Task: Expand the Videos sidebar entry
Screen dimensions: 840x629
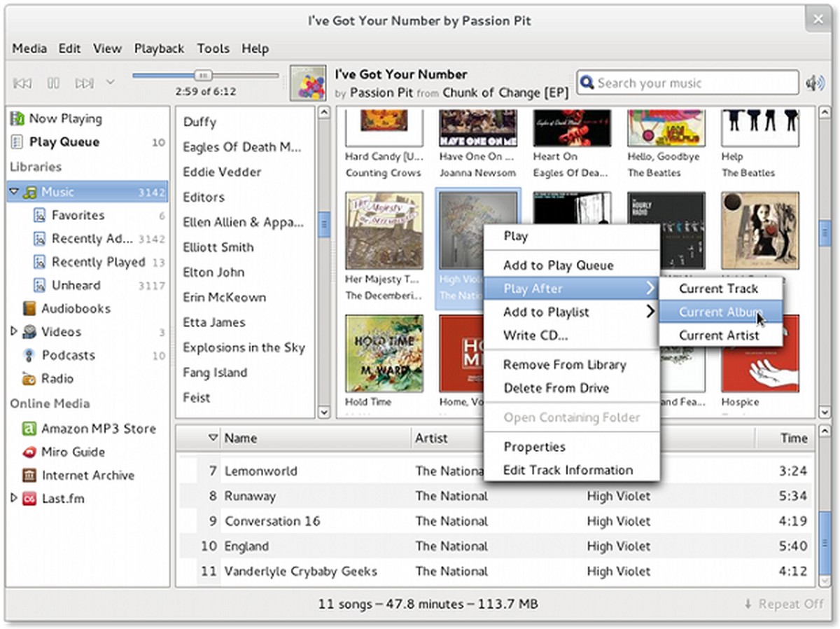Action: coord(14,331)
